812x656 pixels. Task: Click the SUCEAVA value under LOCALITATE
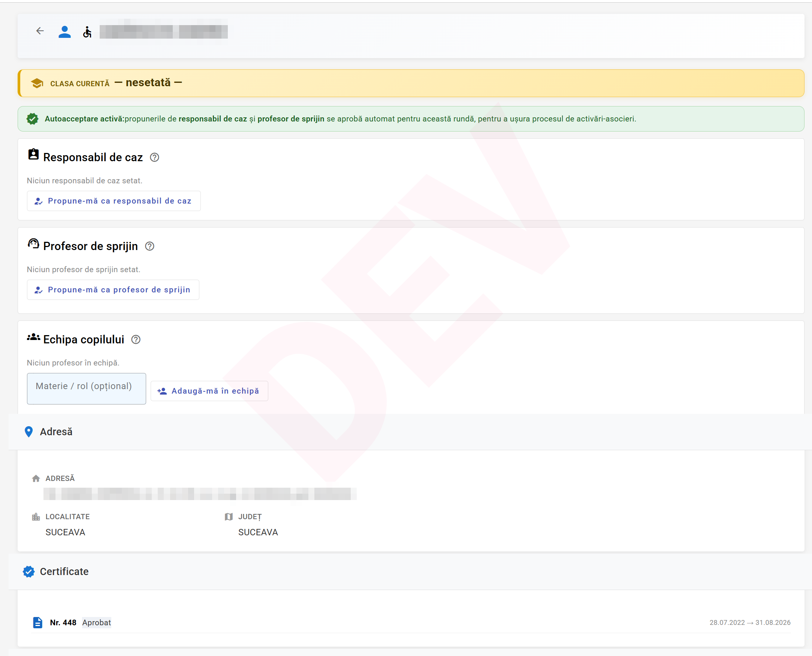[x=65, y=532]
